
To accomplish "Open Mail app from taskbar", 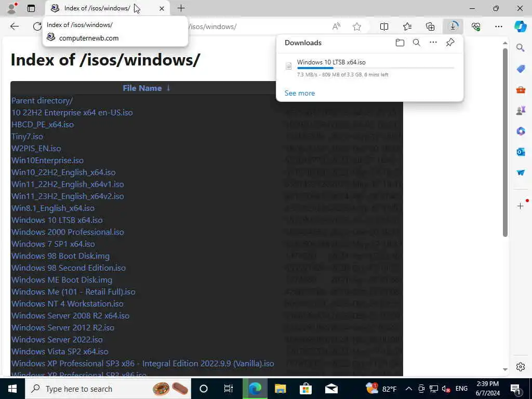I will [331, 389].
